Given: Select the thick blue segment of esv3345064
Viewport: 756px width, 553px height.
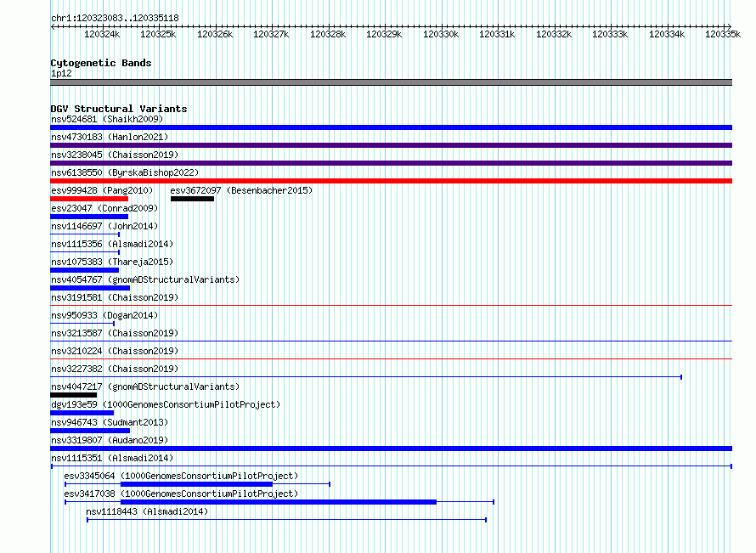Looking at the screenshot, I should 197,484.
